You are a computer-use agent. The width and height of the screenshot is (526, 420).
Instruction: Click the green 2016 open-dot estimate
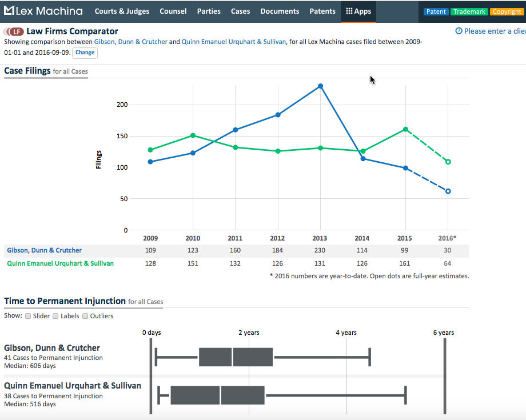coord(447,162)
